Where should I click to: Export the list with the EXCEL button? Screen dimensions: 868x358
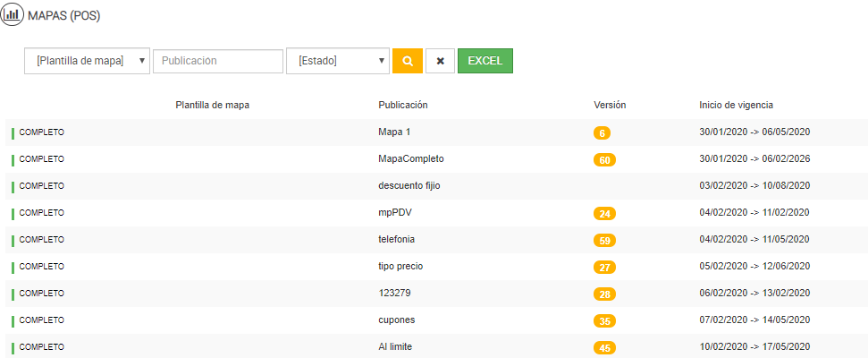(485, 61)
